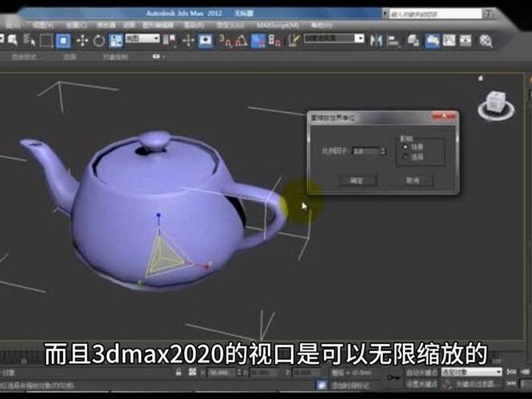The width and height of the screenshot is (532, 399).
Task: Select the 选择 radio button in dialog
Action: pos(405,157)
